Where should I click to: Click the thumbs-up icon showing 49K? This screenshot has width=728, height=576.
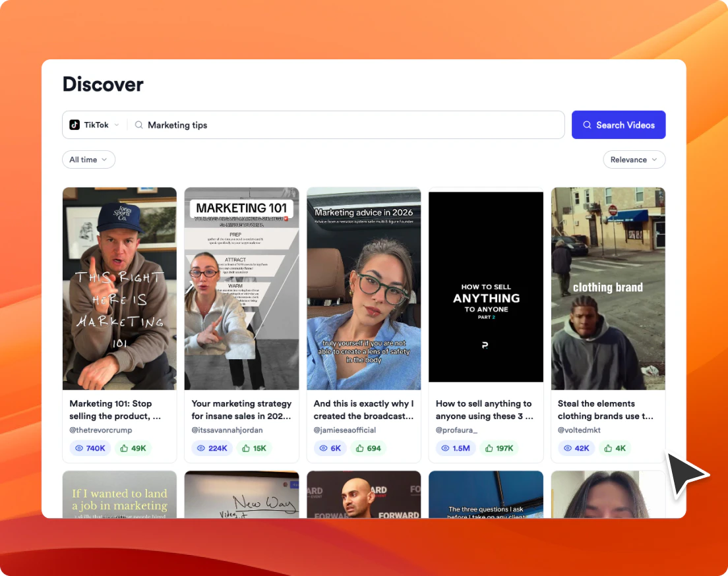pos(124,448)
